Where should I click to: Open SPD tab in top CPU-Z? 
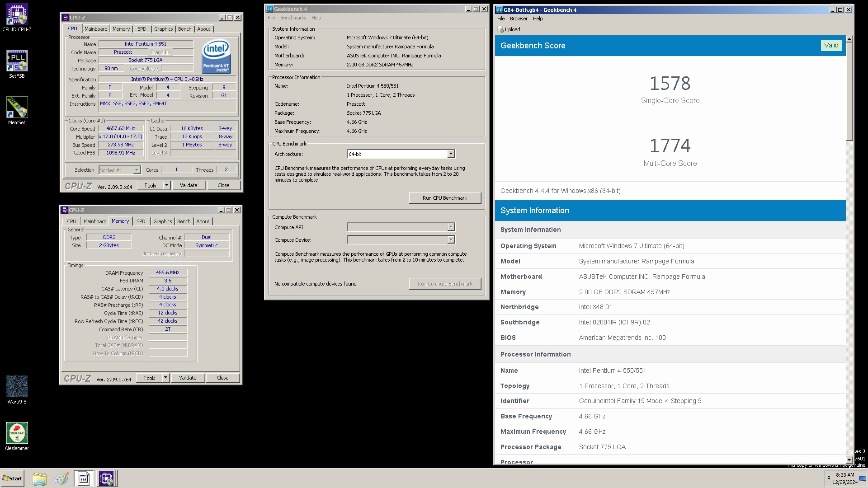[142, 29]
